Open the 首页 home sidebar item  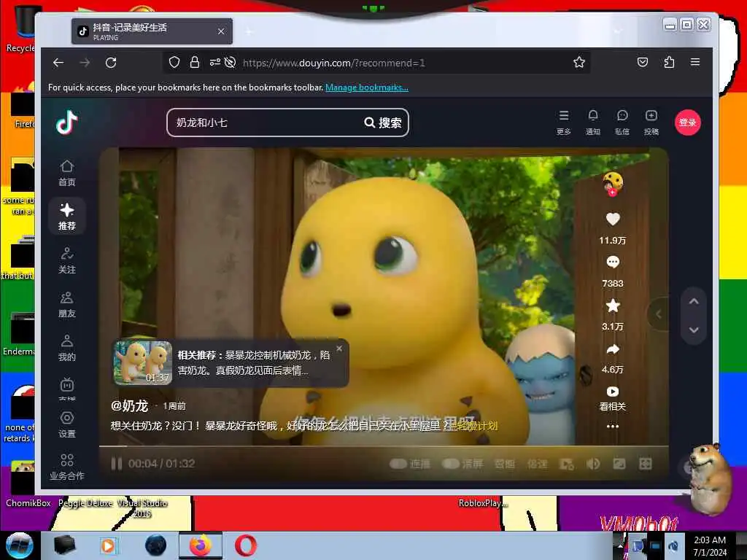tap(66, 173)
